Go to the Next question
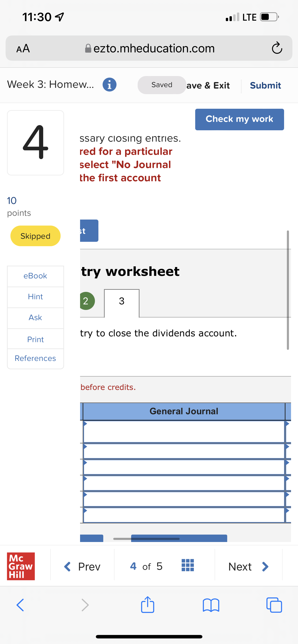The height and width of the screenshot is (644, 298). click(249, 567)
